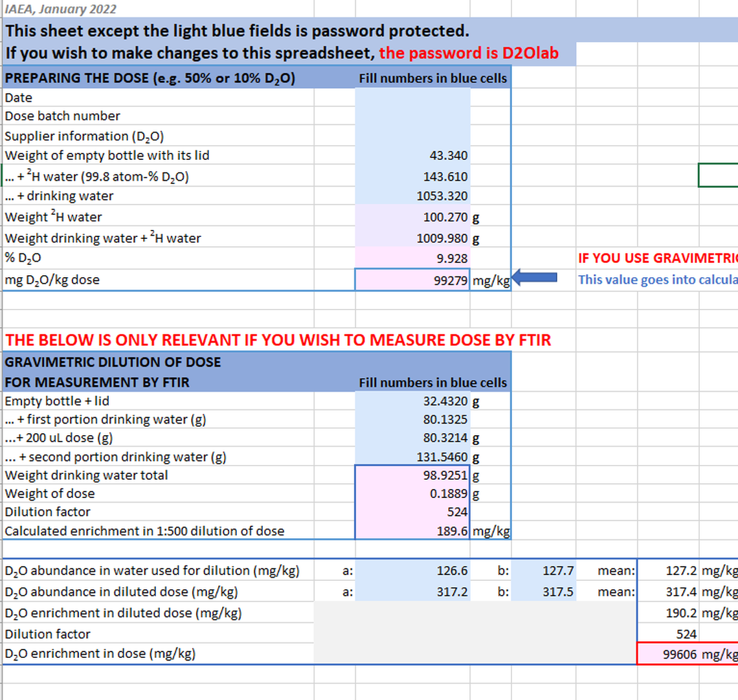The image size is (738, 700).
Task: Select the Supplier information input cell
Action: click(x=412, y=136)
